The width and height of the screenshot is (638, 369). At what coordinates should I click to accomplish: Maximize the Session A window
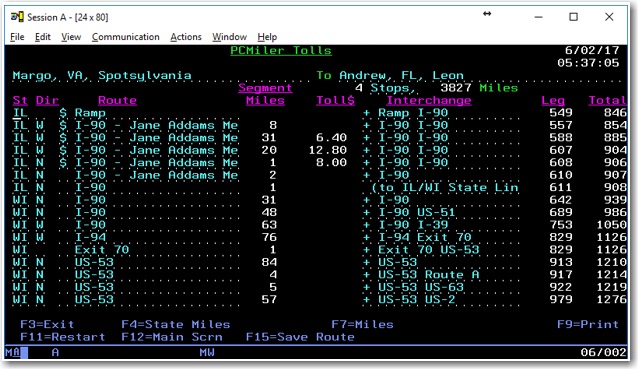tap(573, 17)
